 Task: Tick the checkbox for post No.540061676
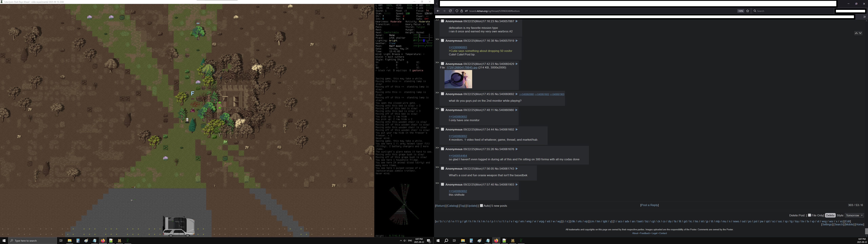(442, 149)
